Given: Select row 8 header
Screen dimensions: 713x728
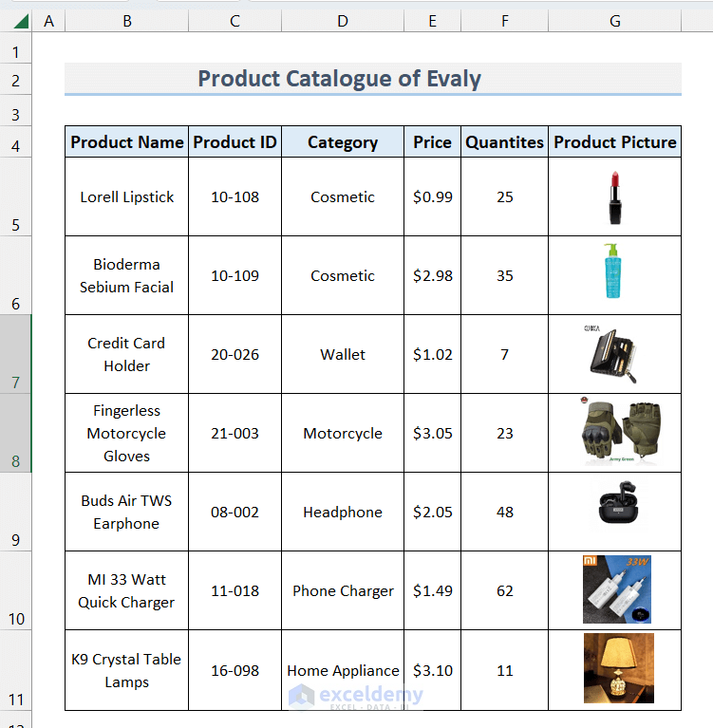Looking at the screenshot, I should [x=16, y=433].
